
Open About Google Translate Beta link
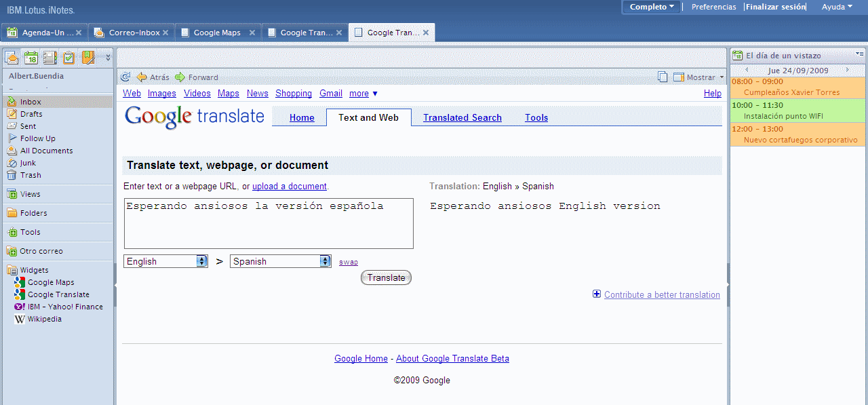point(452,358)
